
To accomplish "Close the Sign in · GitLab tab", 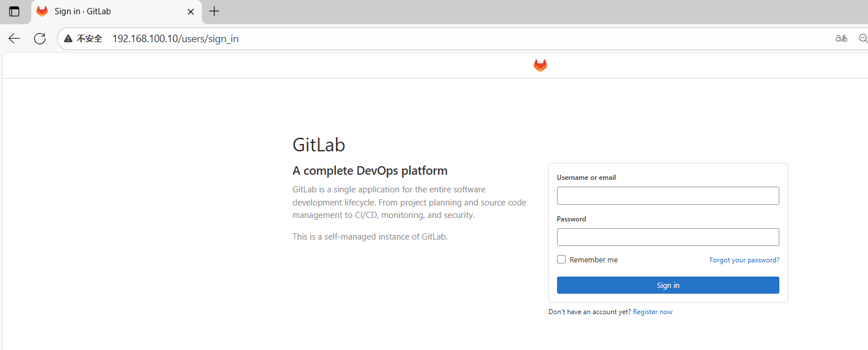I will (190, 11).
